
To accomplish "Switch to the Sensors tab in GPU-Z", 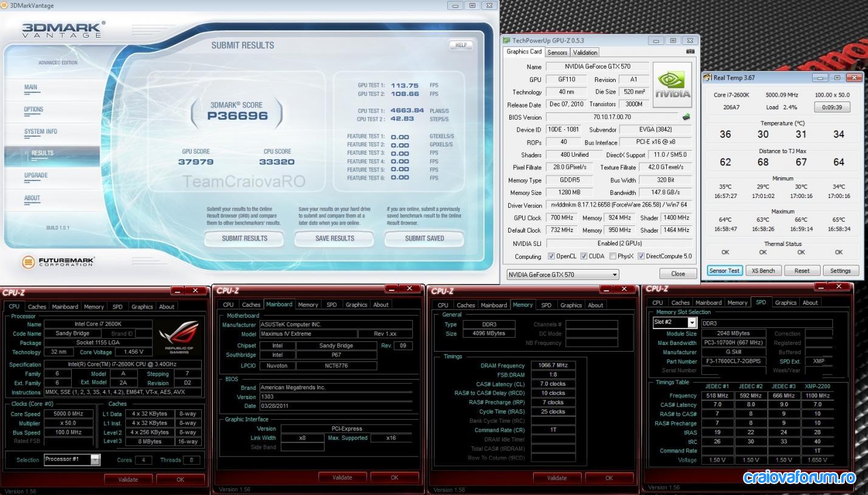I will click(x=557, y=52).
